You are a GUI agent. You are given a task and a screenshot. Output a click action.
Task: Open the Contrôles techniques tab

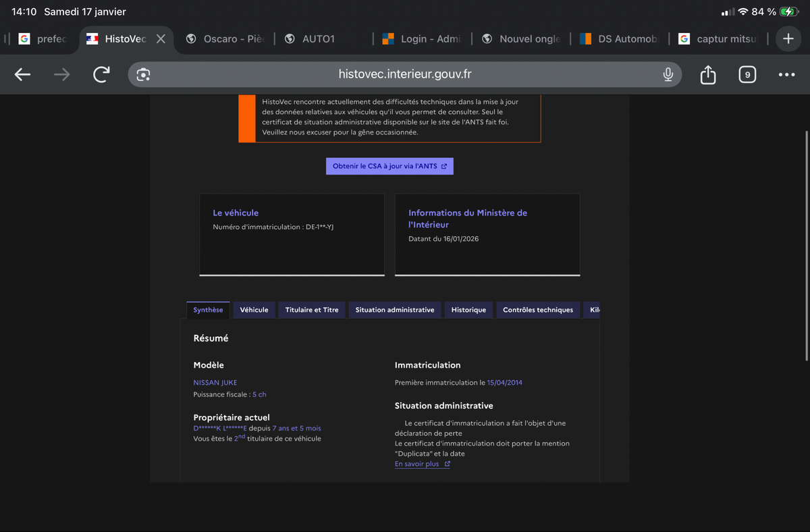(x=537, y=310)
